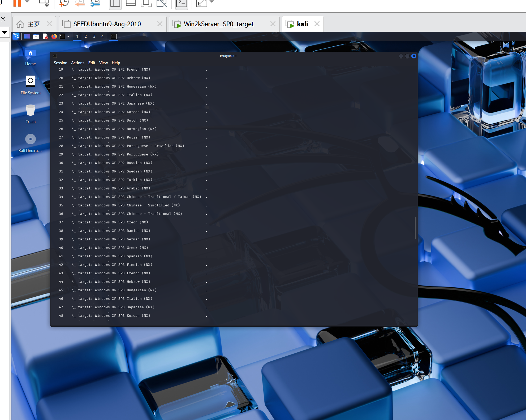526x420 pixels.
Task: Toggle VMware unity mode icon
Action: coord(161,3)
